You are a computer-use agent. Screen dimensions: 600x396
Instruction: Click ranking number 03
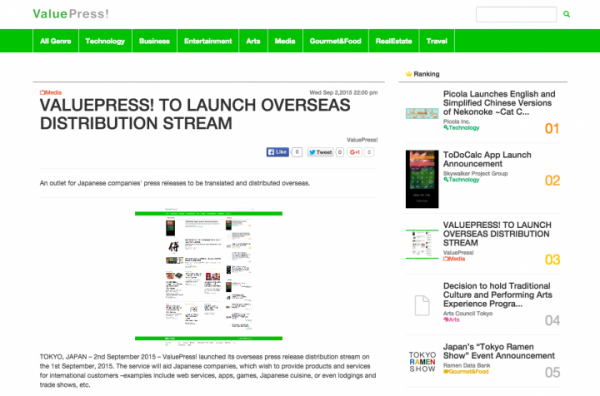[552, 260]
